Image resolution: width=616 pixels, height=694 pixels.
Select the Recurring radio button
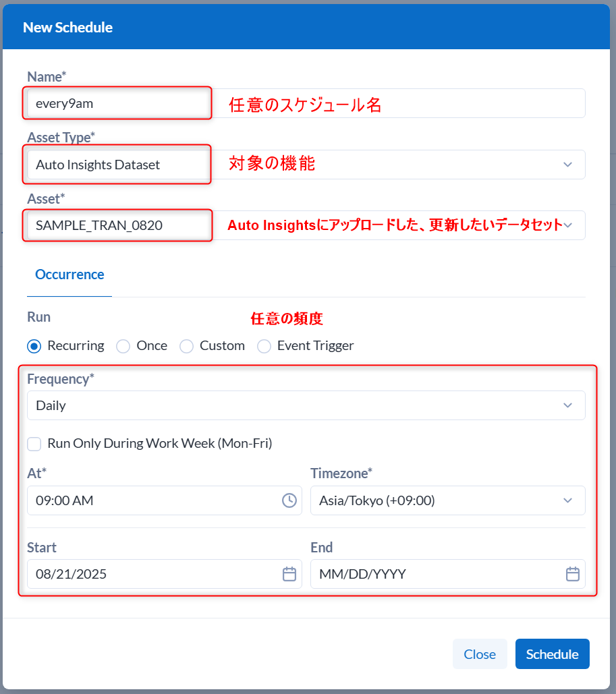coord(34,346)
